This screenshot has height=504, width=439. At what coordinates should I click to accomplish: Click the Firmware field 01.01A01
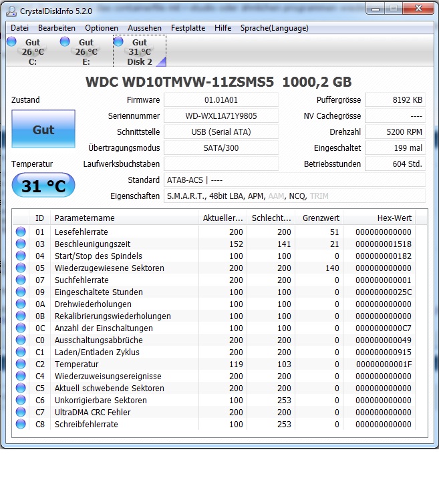tap(221, 99)
